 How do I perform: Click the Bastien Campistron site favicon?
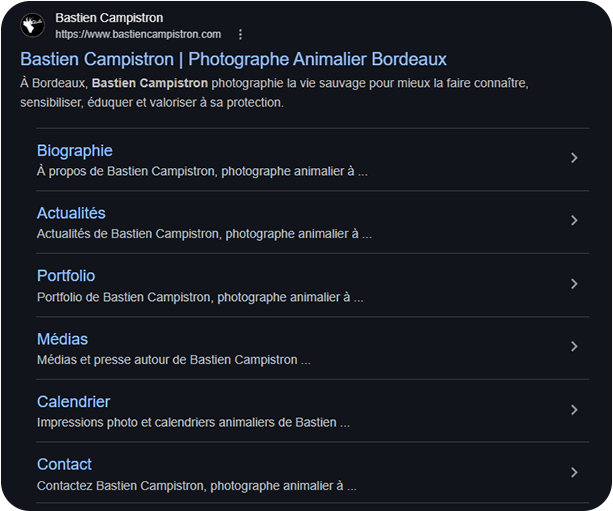32,25
